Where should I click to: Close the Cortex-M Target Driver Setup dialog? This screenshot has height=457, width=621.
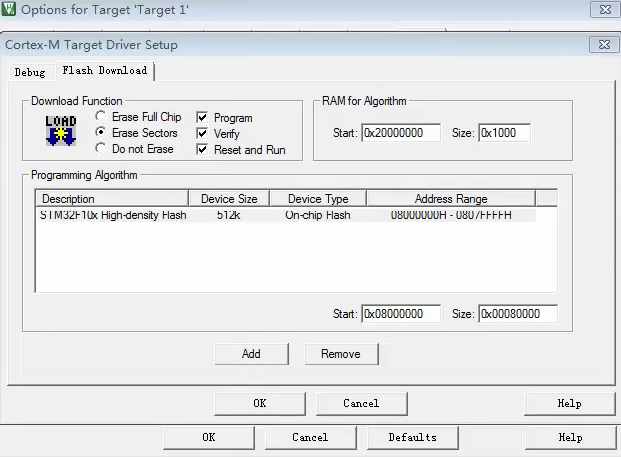coord(604,44)
